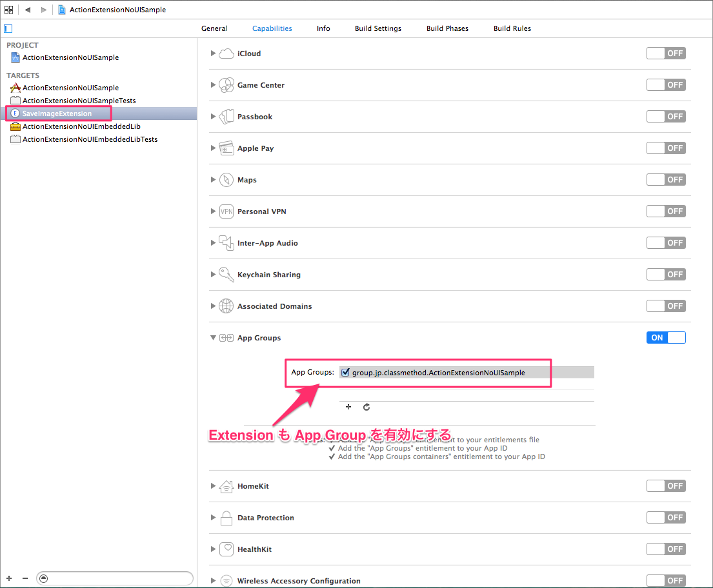Turn on the HealthKit switch
The height and width of the screenshot is (588, 713).
click(x=666, y=549)
